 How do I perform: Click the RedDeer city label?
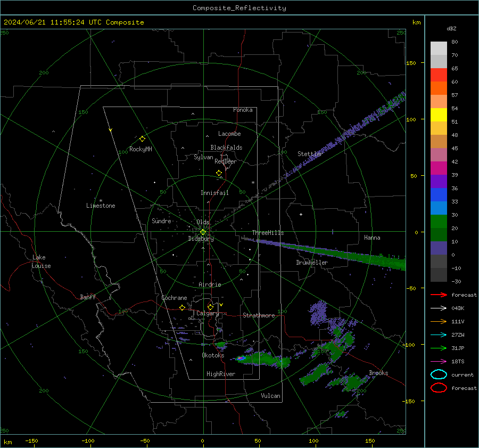coord(226,161)
